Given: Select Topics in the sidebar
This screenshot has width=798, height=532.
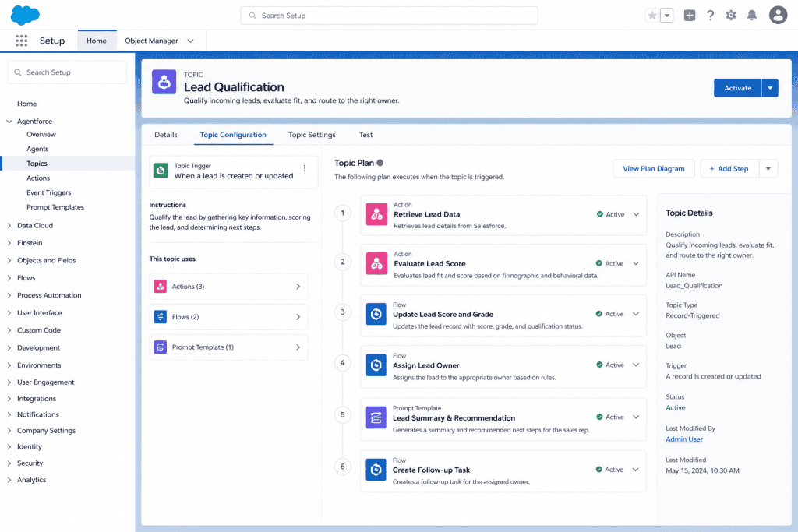Looking at the screenshot, I should tap(68, 164).
